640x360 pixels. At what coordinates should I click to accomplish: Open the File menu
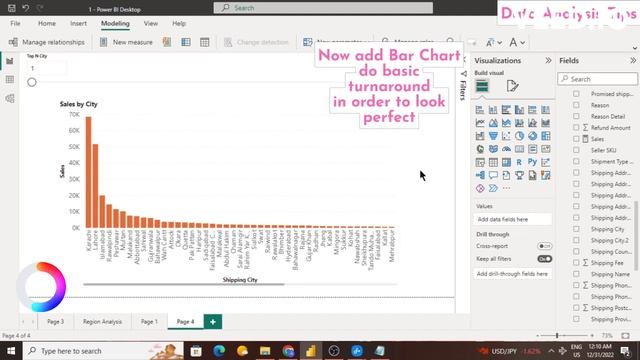click(x=16, y=24)
